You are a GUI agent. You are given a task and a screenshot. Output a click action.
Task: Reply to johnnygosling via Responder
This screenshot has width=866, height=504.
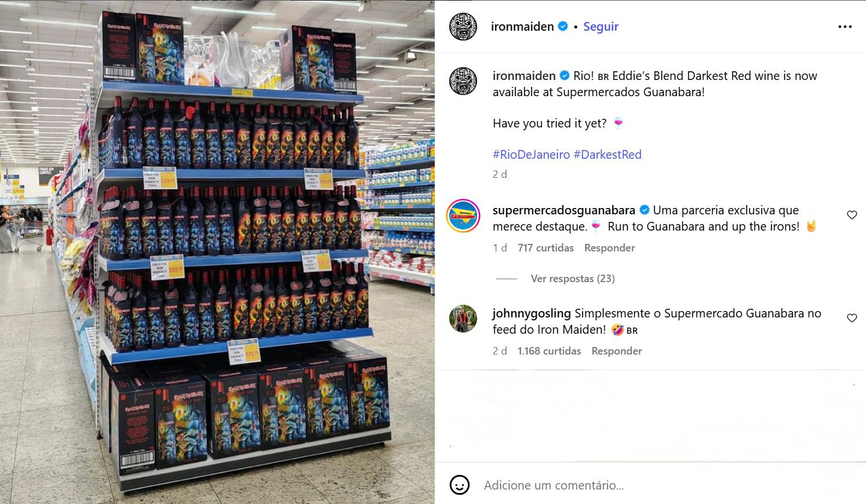click(617, 351)
